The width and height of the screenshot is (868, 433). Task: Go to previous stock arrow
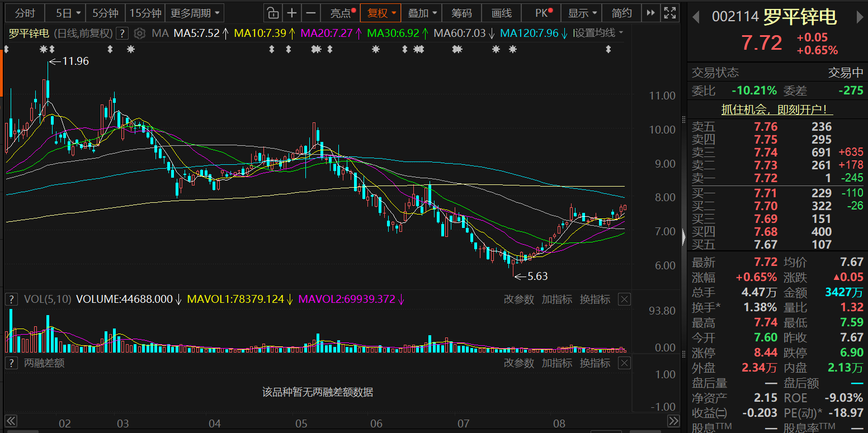coord(696,17)
